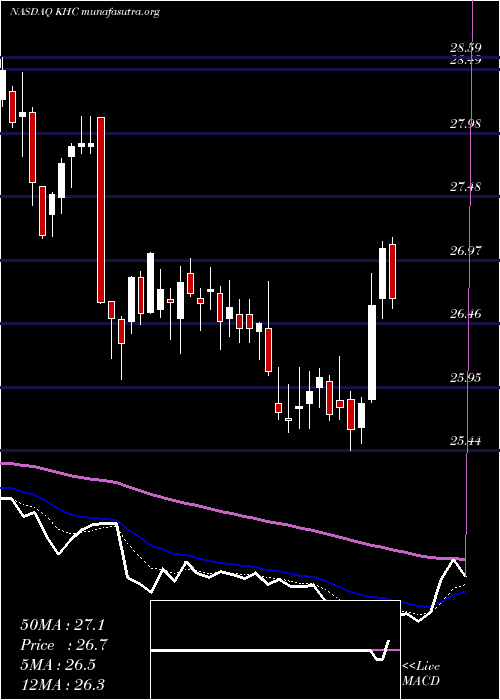Click the last red candlestick near 26.97
Viewport: 500px width, 700px height.
[x=393, y=271]
